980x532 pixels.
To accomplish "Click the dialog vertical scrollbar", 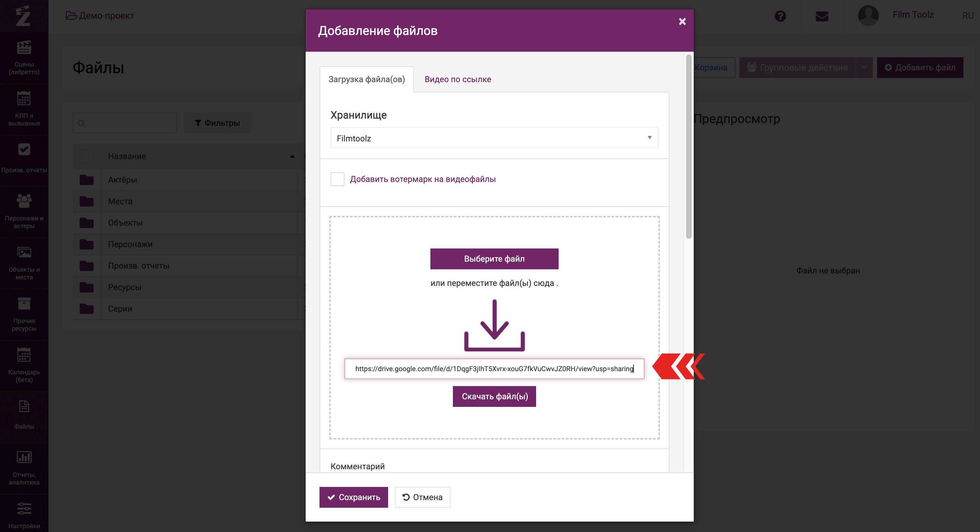I will pyautogui.click(x=689, y=147).
